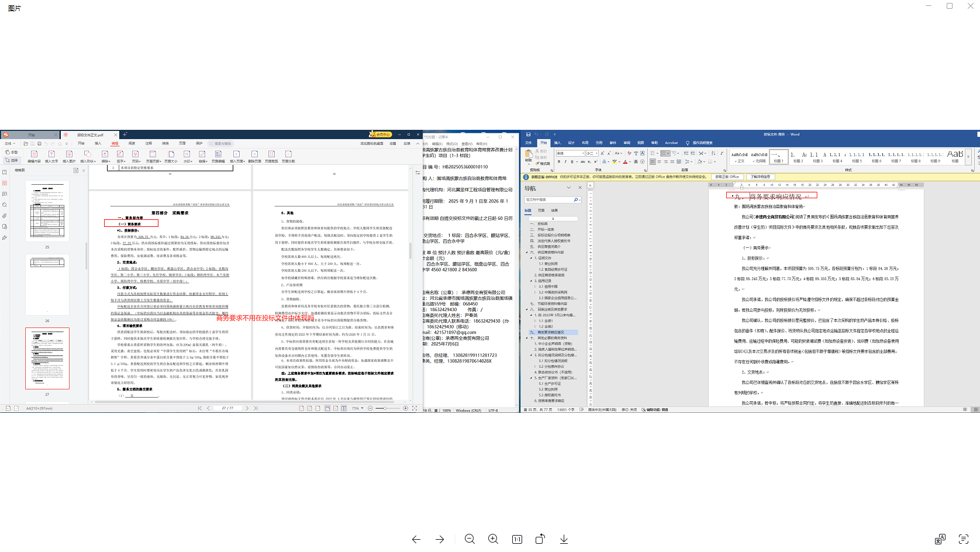Collapse the PDF editor ribbon chevron
Image resolution: width=980 pixels, height=552 pixels.
[x=417, y=143]
